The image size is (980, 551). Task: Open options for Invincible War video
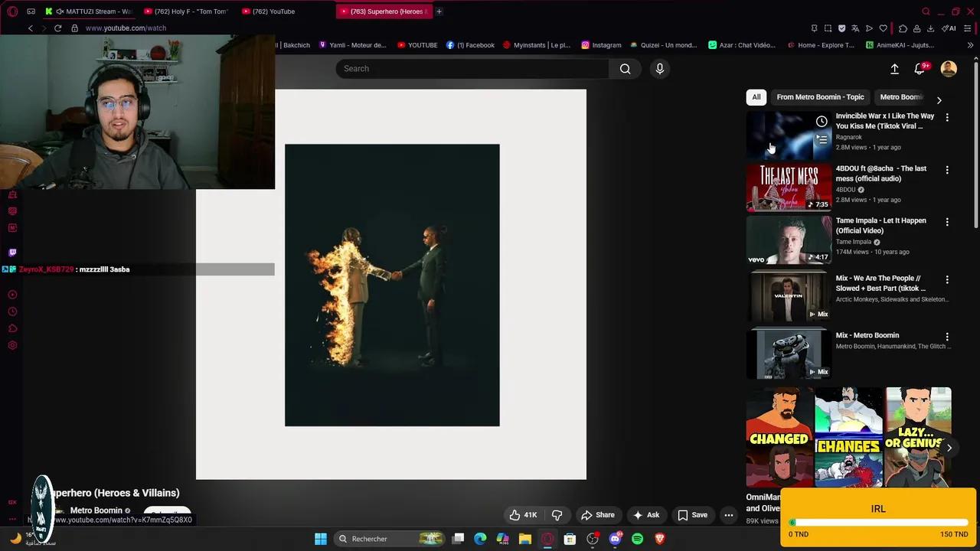(947, 118)
